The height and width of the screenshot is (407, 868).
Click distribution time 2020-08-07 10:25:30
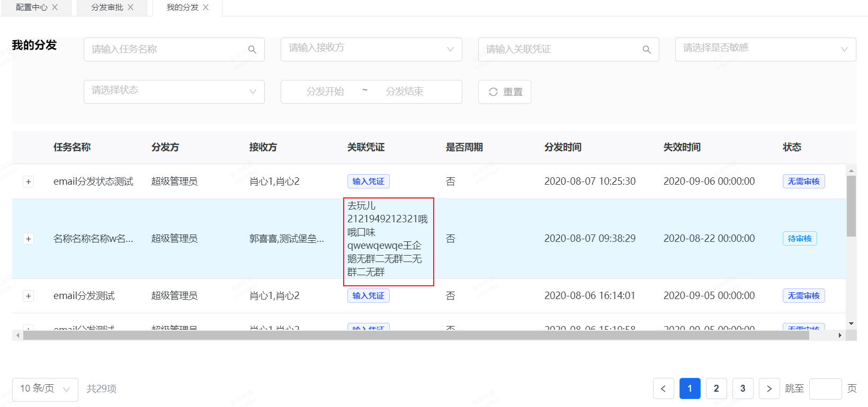(590, 182)
